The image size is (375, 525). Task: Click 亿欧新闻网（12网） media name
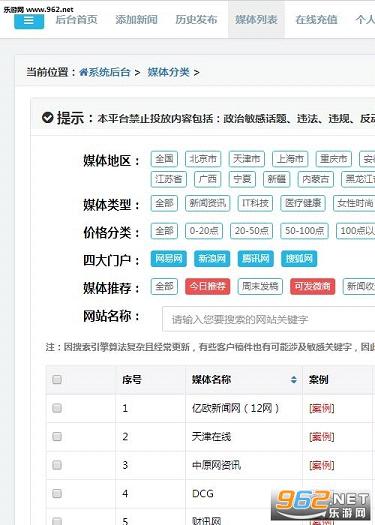click(235, 408)
